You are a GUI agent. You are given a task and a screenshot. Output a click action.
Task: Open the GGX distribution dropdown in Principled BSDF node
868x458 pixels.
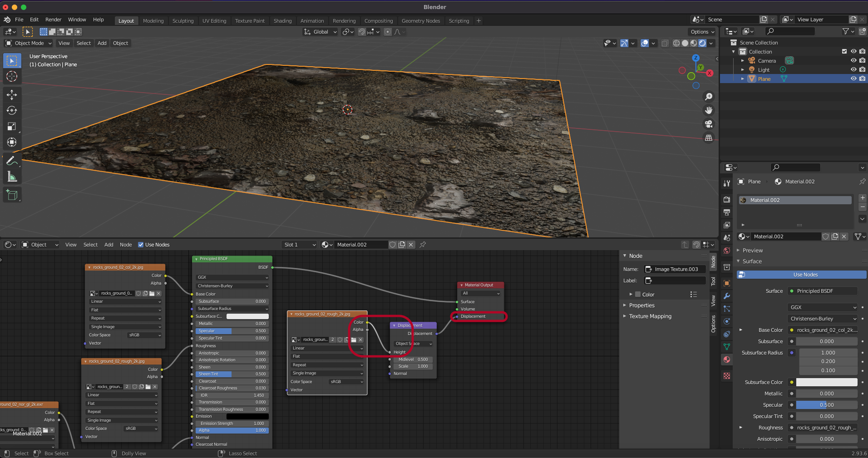click(x=232, y=277)
